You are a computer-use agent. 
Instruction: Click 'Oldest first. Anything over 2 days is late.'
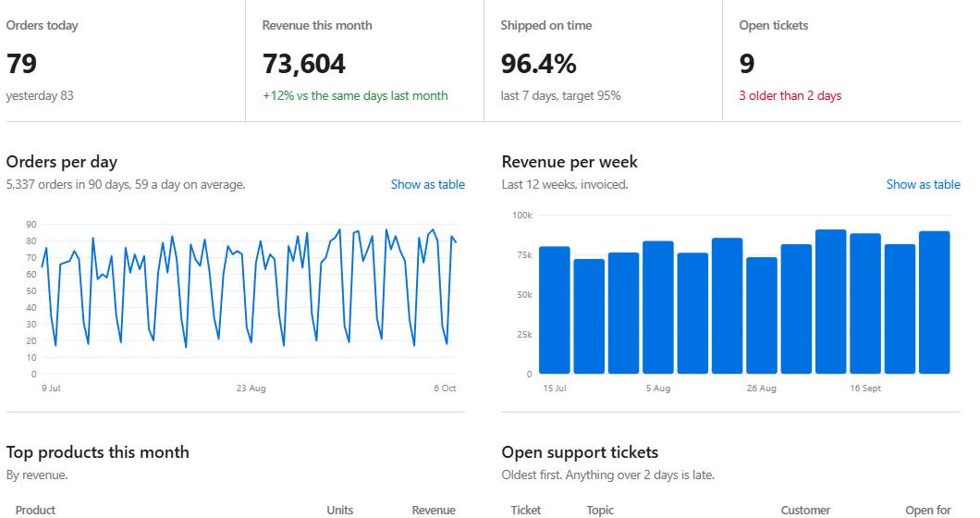607,475
